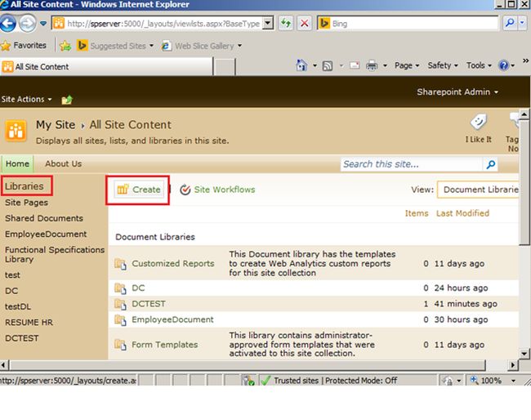Viewport: 531px width, 420px height.
Task: Select the Home navigation tab
Action: [x=17, y=163]
